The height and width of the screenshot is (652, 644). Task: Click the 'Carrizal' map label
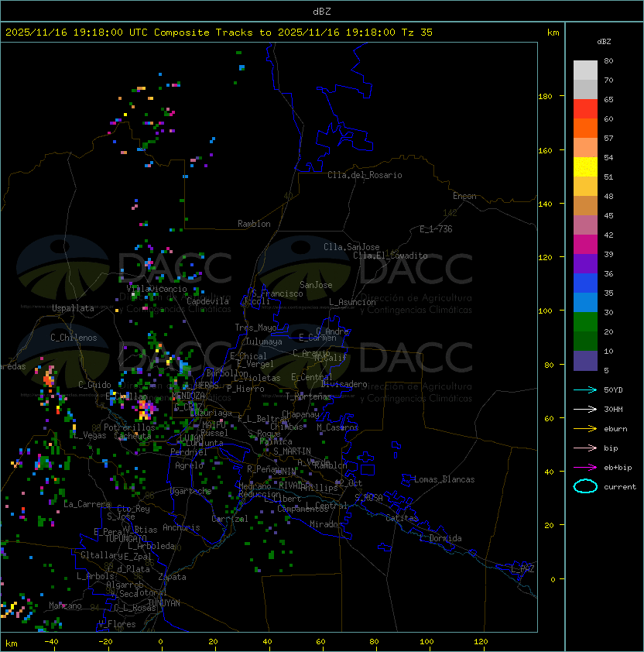pyautogui.click(x=230, y=519)
